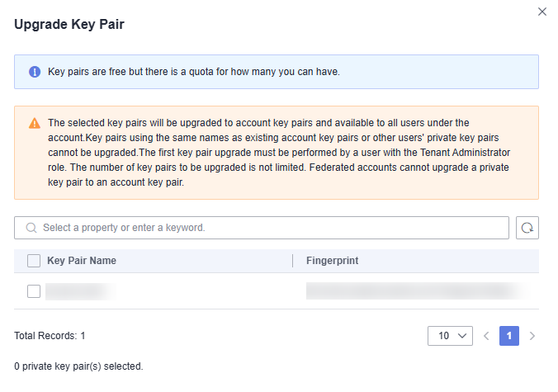
Task: Click the magnifier icon in search box
Action: pos(31,228)
